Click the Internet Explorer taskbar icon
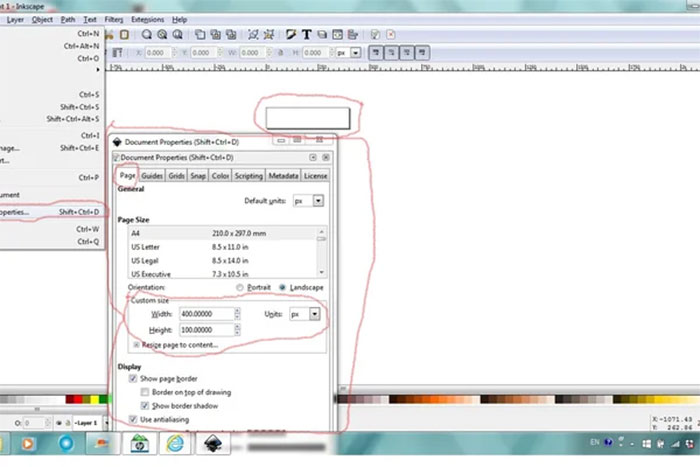700x467 pixels. coord(175,443)
